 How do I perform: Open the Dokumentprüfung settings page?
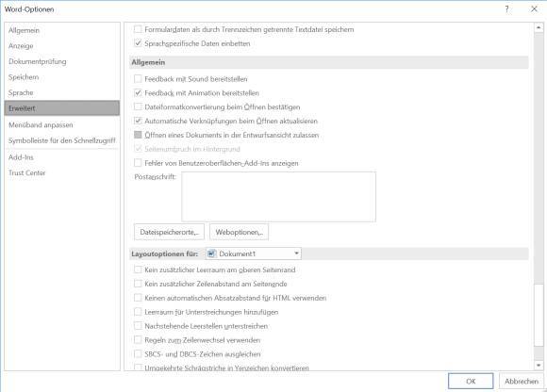[38, 61]
